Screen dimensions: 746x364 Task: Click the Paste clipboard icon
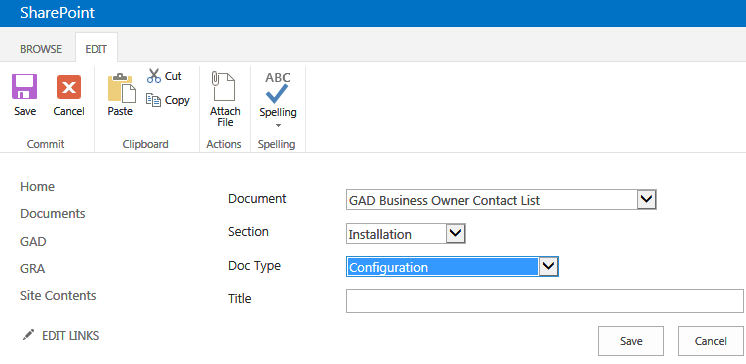(121, 88)
